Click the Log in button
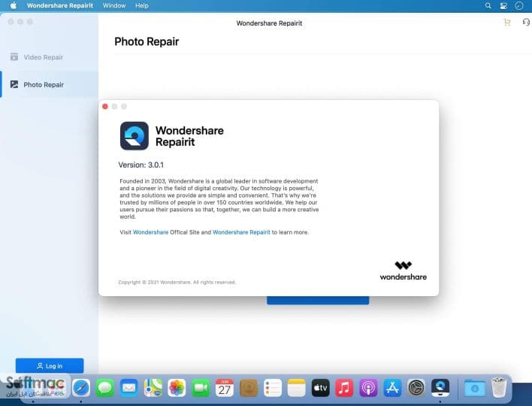This screenshot has width=532, height=406. click(50, 366)
